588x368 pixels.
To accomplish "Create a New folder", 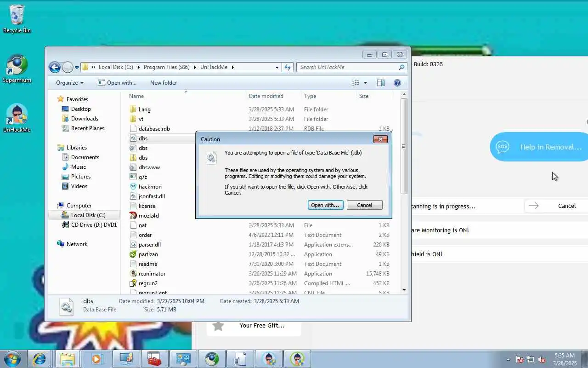I will [x=164, y=83].
